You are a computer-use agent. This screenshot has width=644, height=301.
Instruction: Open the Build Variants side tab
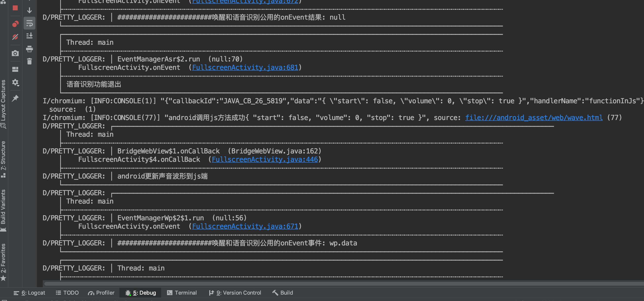[x=3, y=210]
